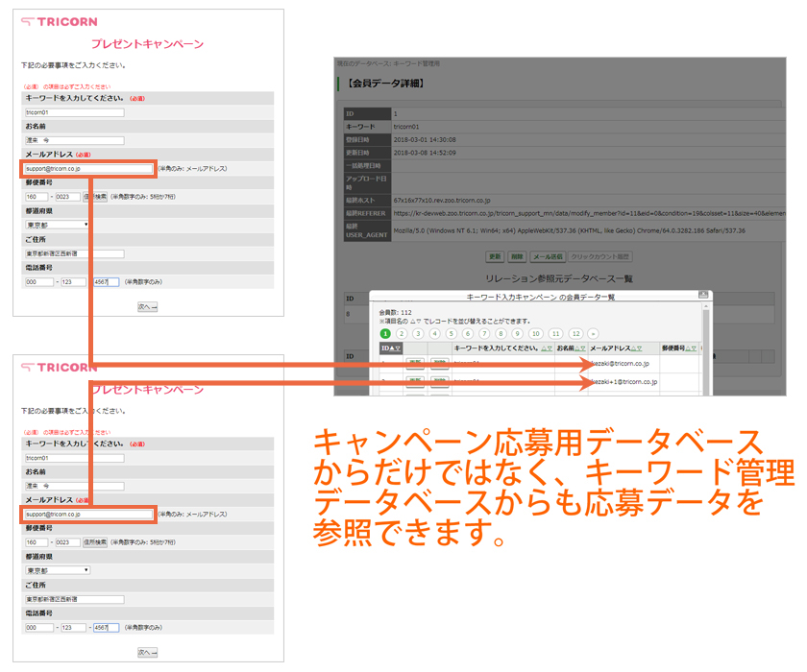Click 更新日時 value 2018-03-08 14:52:09
This screenshot has width=807, height=672.
425,153
